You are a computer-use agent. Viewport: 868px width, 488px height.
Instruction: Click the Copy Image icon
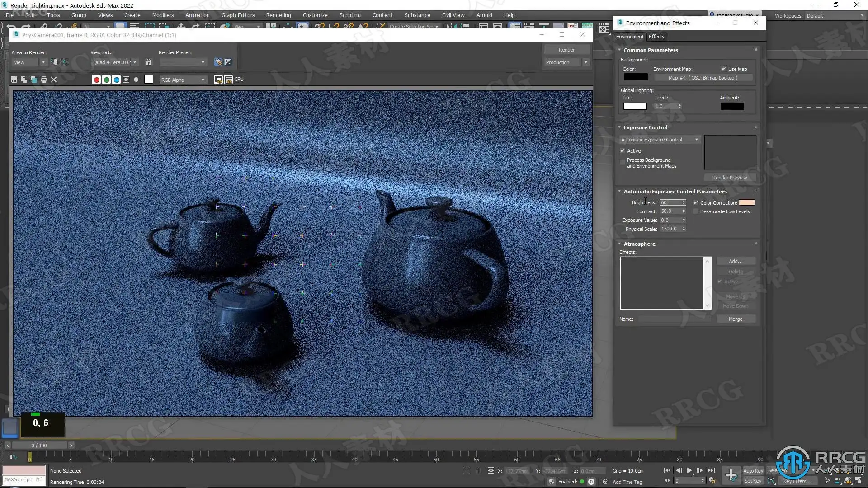(x=24, y=80)
